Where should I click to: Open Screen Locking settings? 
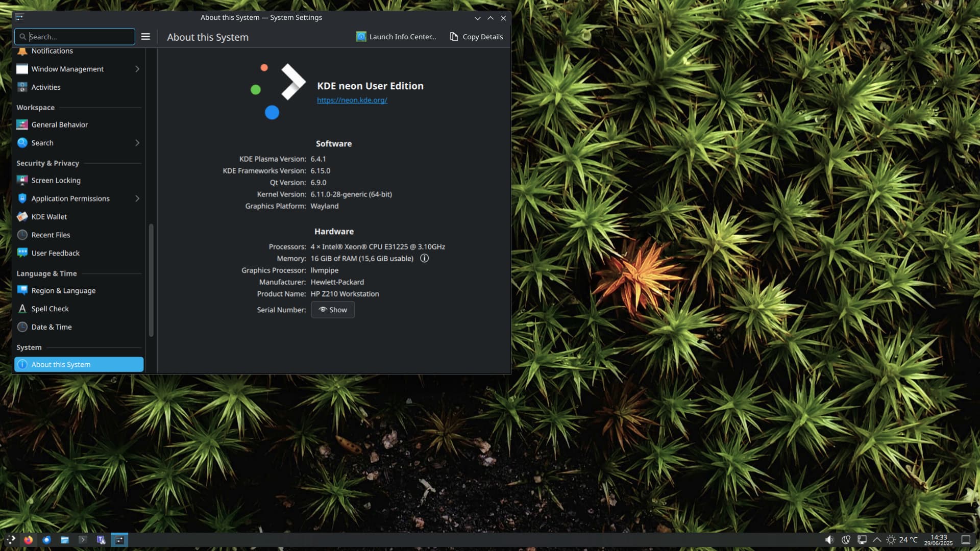point(56,181)
